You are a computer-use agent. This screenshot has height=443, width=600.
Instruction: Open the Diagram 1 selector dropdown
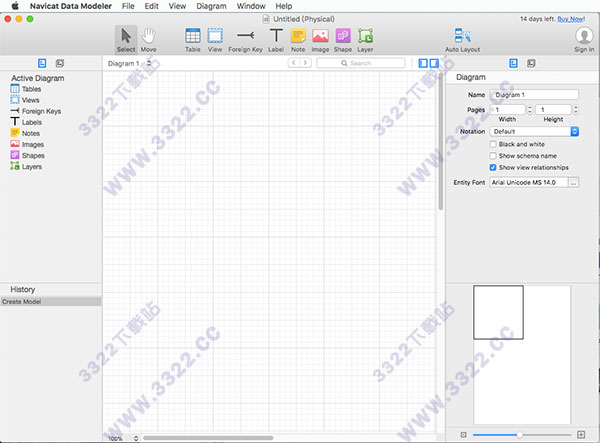tap(129, 63)
